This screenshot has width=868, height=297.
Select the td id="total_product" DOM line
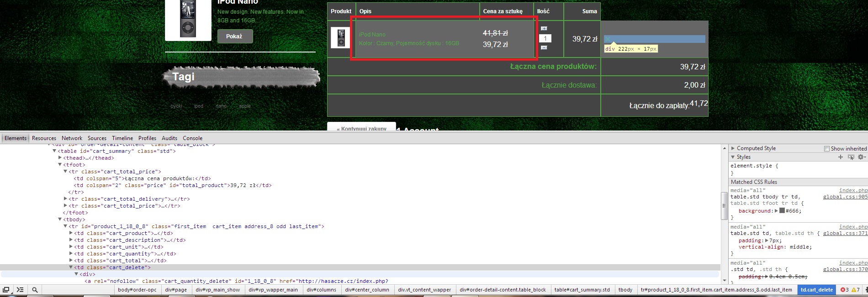click(173, 185)
